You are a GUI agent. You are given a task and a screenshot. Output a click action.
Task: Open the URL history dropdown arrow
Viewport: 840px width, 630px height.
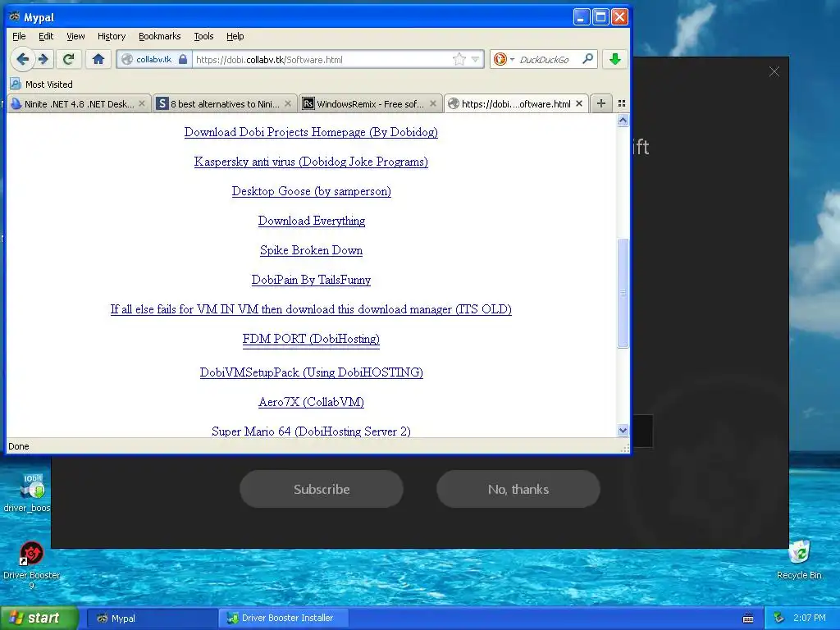(475, 59)
